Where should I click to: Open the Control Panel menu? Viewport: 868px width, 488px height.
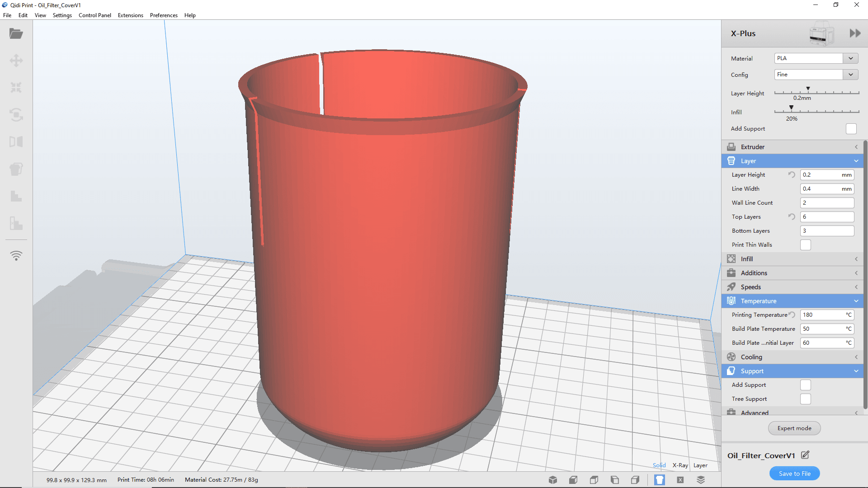[x=95, y=15]
